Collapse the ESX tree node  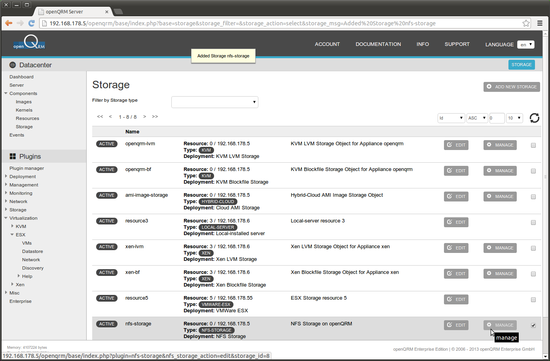(12, 234)
